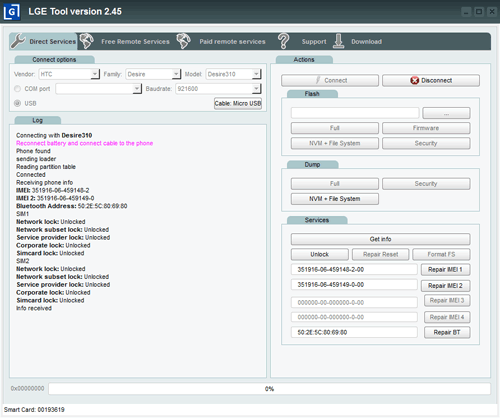Click NVM + File System in Dump
The width and height of the screenshot is (500, 418).
tap(335, 199)
